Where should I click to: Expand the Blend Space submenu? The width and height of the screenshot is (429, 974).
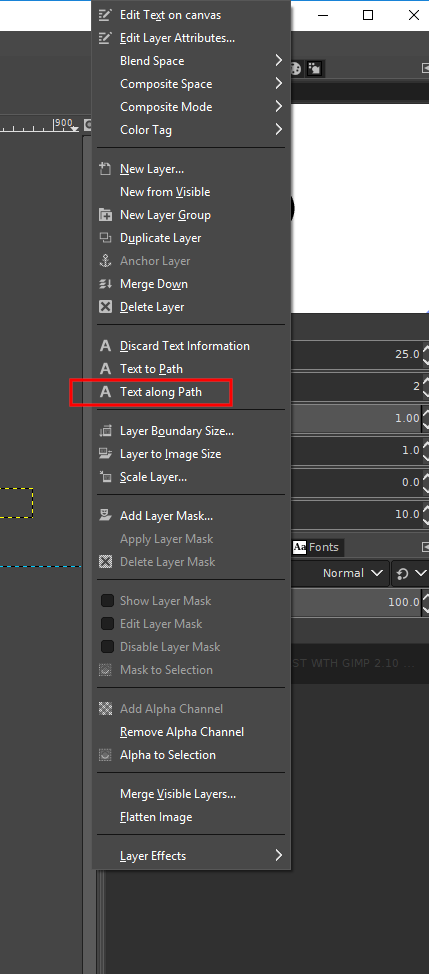(x=191, y=61)
